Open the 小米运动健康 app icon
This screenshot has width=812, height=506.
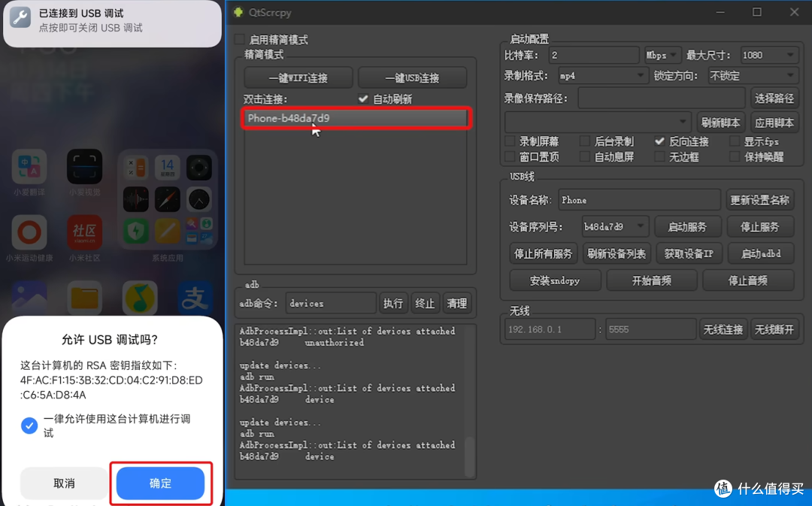pyautogui.click(x=29, y=232)
